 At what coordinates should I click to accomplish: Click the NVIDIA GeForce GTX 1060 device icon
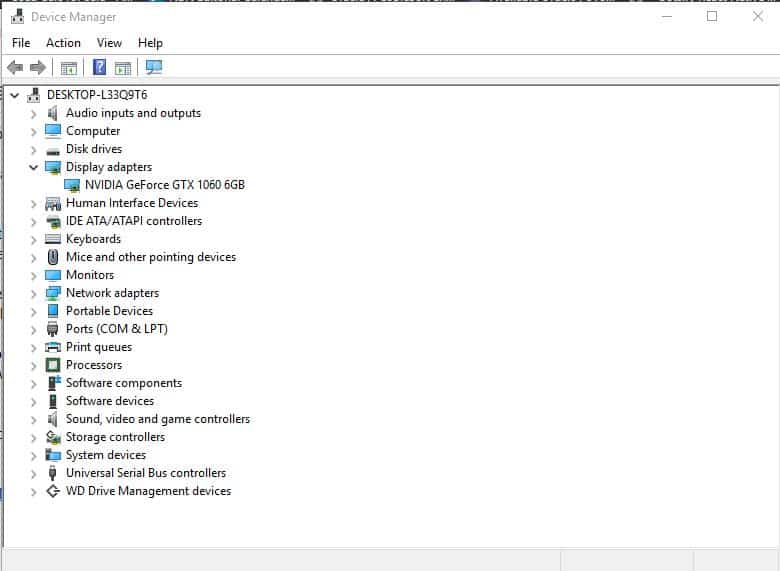pos(72,185)
